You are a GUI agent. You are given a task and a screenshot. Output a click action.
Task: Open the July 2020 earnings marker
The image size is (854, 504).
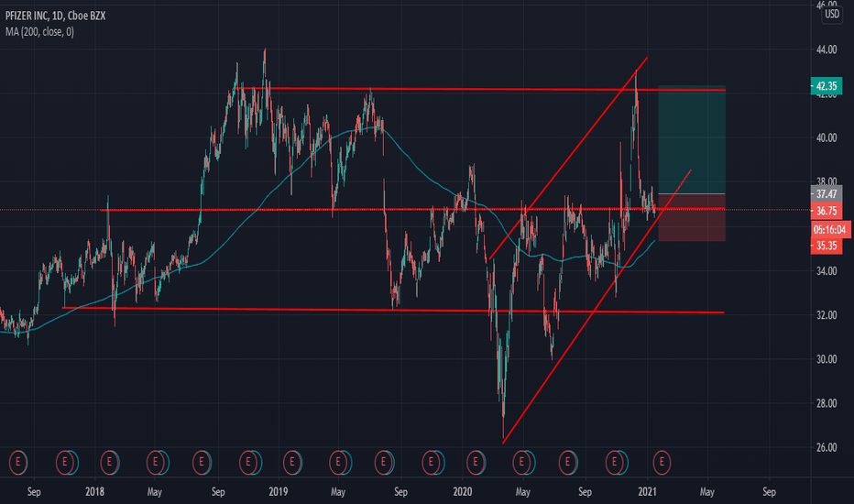[x=568, y=463]
